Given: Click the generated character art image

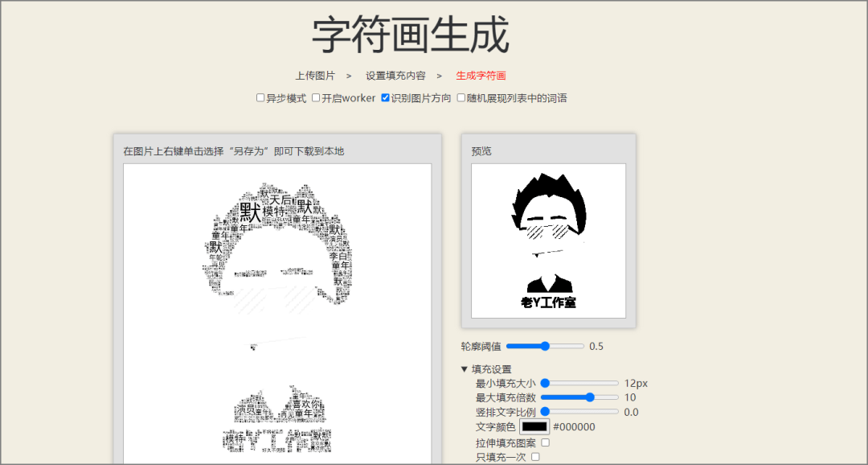Looking at the screenshot, I should 277,306.
